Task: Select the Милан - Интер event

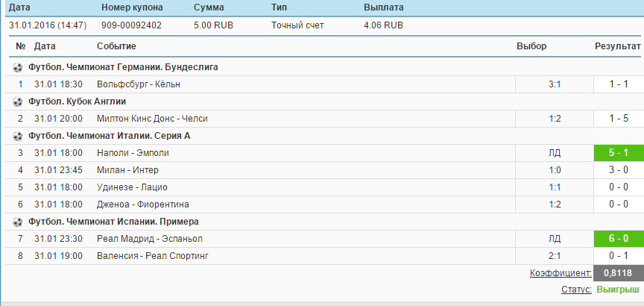Action: click(127, 170)
